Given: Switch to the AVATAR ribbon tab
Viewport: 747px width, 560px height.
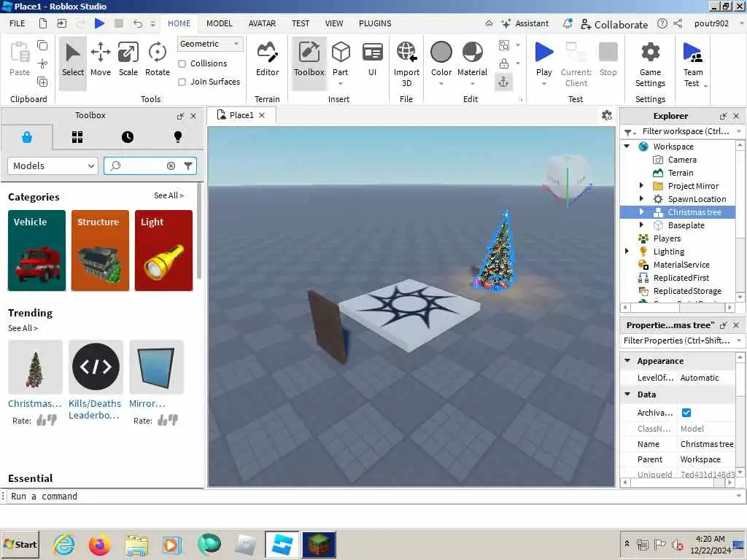Looking at the screenshot, I should point(262,23).
